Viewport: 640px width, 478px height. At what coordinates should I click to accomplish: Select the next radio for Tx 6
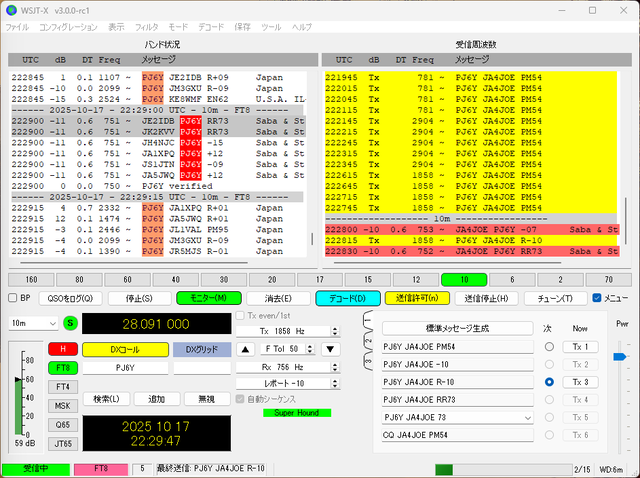pos(549,435)
